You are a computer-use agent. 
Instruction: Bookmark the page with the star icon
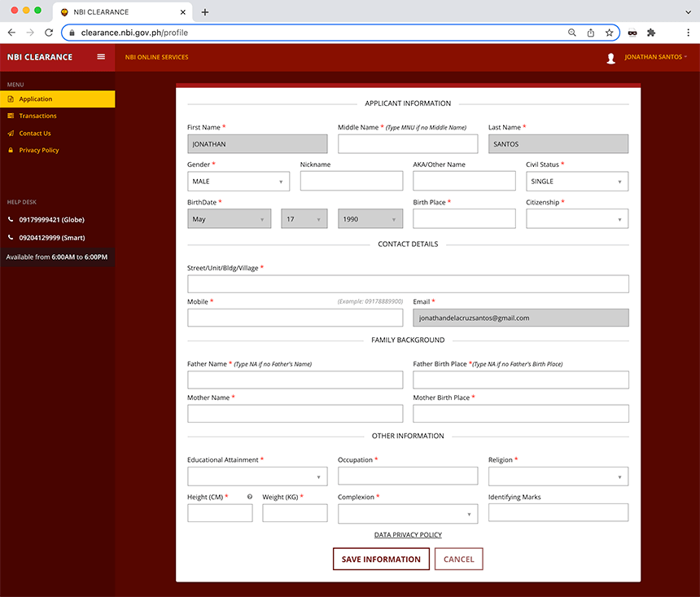[609, 33]
